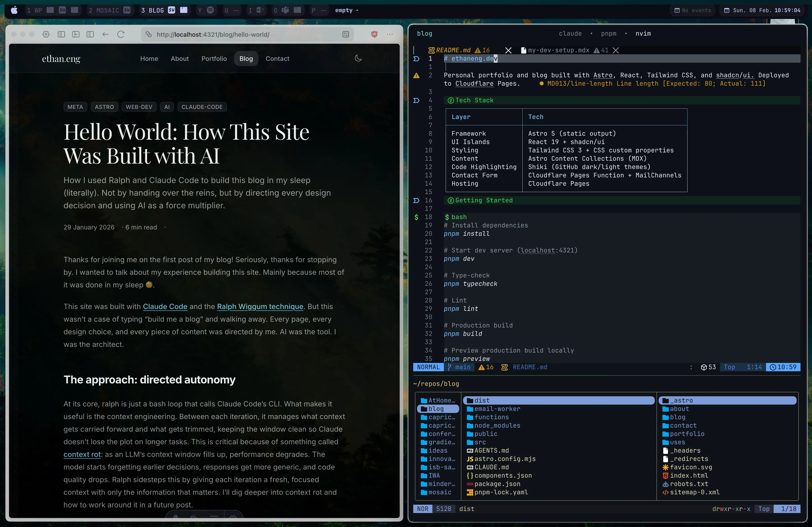Select workspace 3 BLOG
The width and height of the screenshot is (812, 527).
(x=164, y=10)
